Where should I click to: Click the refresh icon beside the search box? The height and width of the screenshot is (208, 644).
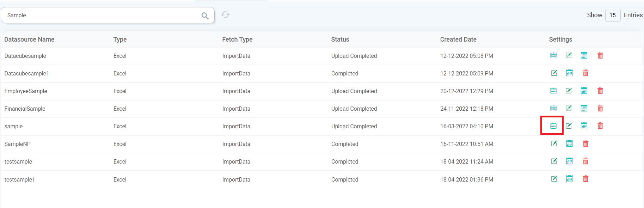click(x=225, y=15)
